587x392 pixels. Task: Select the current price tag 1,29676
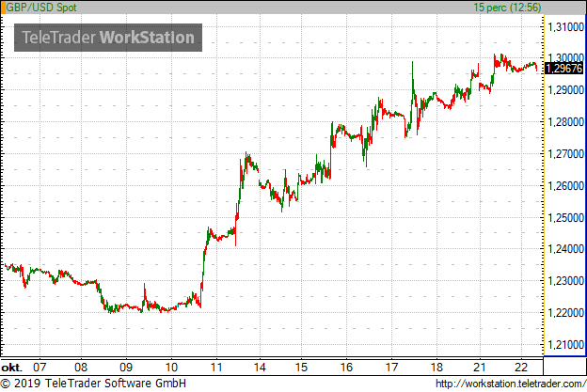coord(564,69)
